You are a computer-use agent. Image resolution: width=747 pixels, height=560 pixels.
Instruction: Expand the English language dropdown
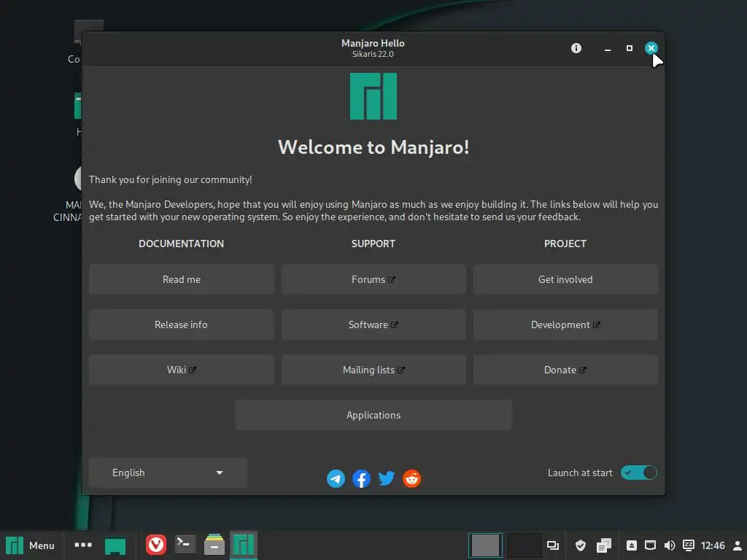(169, 472)
